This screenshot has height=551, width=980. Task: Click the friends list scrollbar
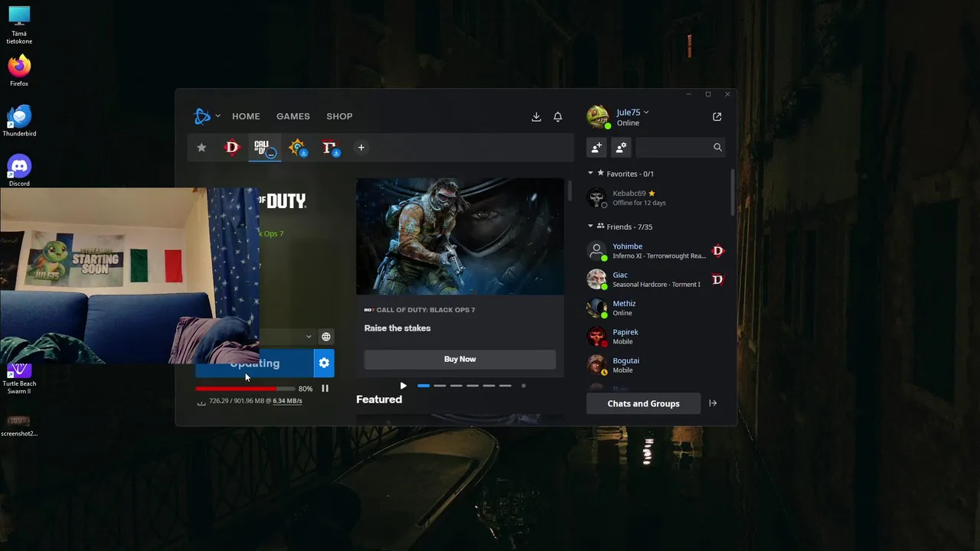click(x=732, y=193)
